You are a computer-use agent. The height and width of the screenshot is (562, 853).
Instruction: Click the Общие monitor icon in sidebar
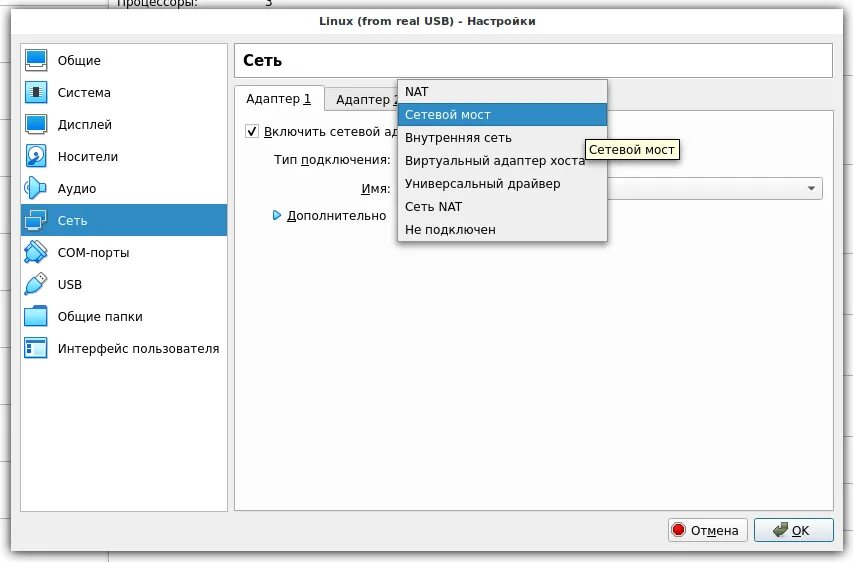click(36, 60)
